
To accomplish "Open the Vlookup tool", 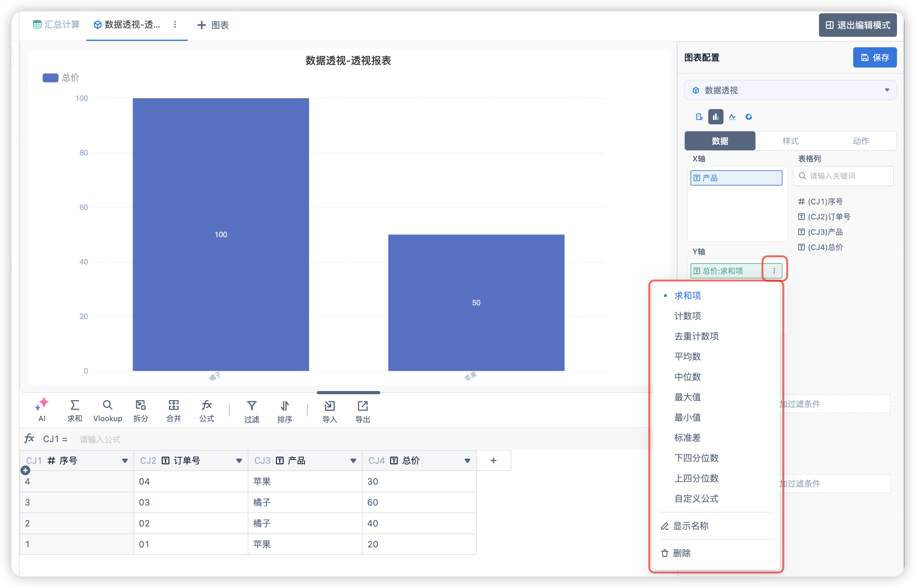I will point(108,410).
